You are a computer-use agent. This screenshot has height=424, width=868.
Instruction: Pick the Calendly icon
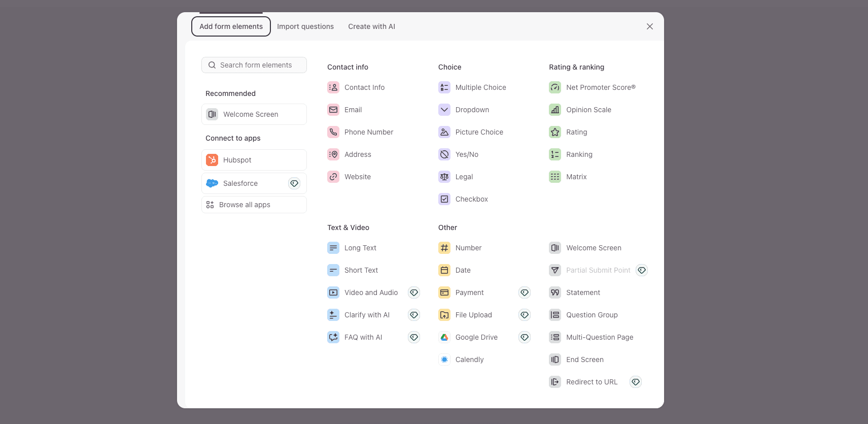[444, 360]
